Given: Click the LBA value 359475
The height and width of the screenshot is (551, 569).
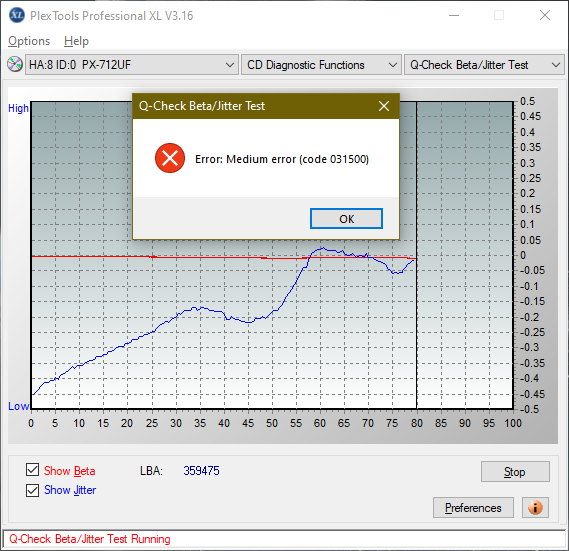Looking at the screenshot, I should [x=201, y=471].
